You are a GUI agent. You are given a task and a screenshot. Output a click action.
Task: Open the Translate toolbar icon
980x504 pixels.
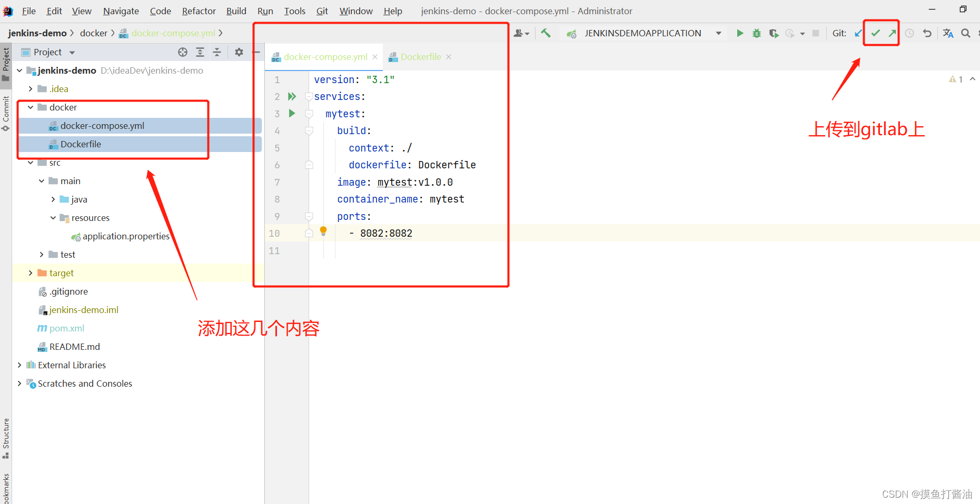(x=948, y=33)
